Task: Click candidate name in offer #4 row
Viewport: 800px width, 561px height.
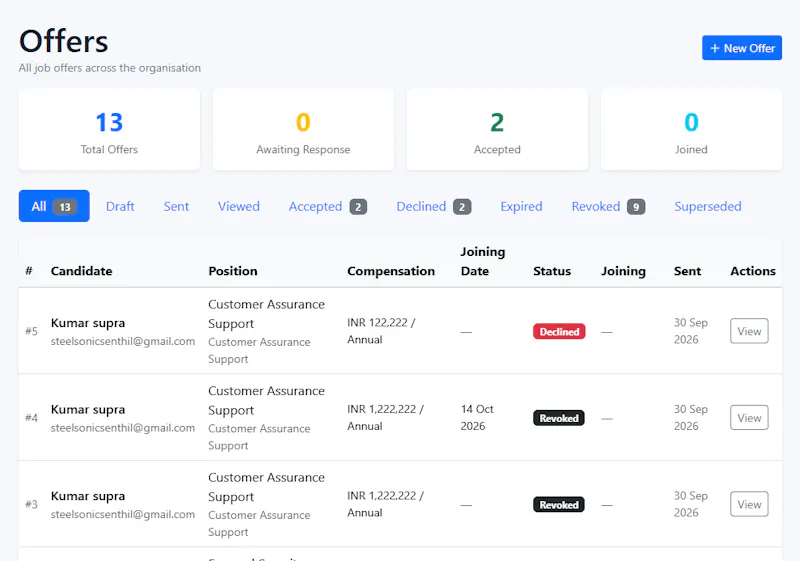Action: click(88, 410)
